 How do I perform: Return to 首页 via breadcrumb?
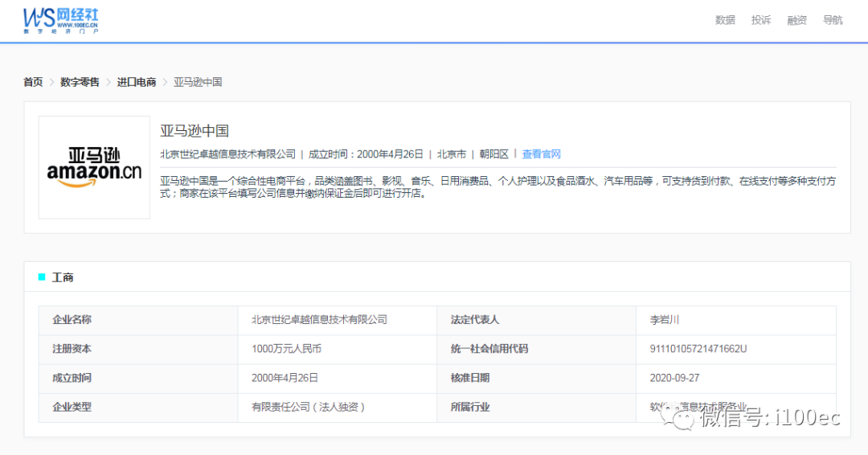pos(33,82)
